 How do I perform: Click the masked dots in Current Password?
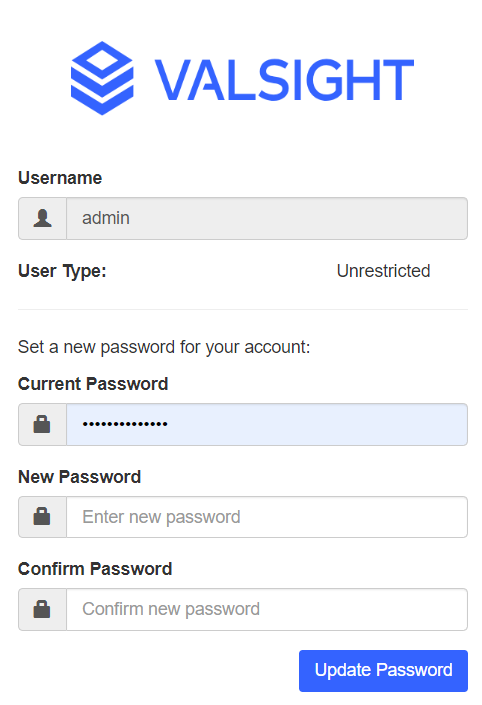125,424
